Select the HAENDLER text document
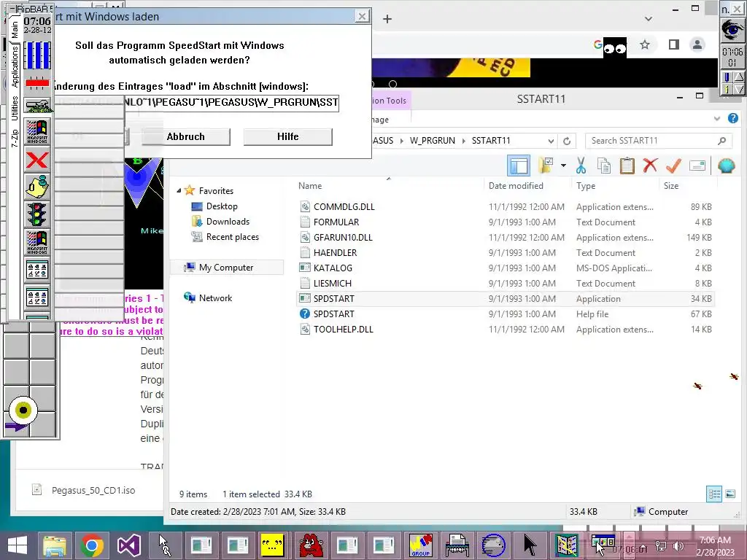The height and width of the screenshot is (560, 747). pyautogui.click(x=335, y=253)
